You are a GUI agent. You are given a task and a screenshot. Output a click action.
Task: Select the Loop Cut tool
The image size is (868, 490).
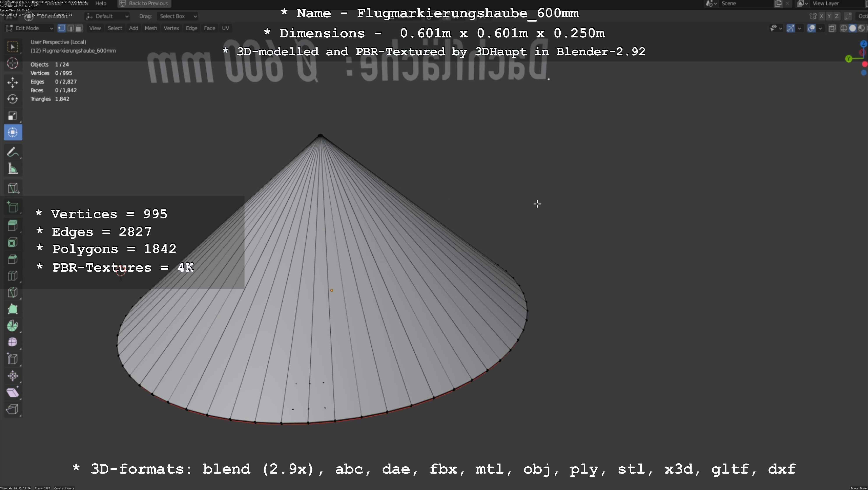tap(13, 276)
